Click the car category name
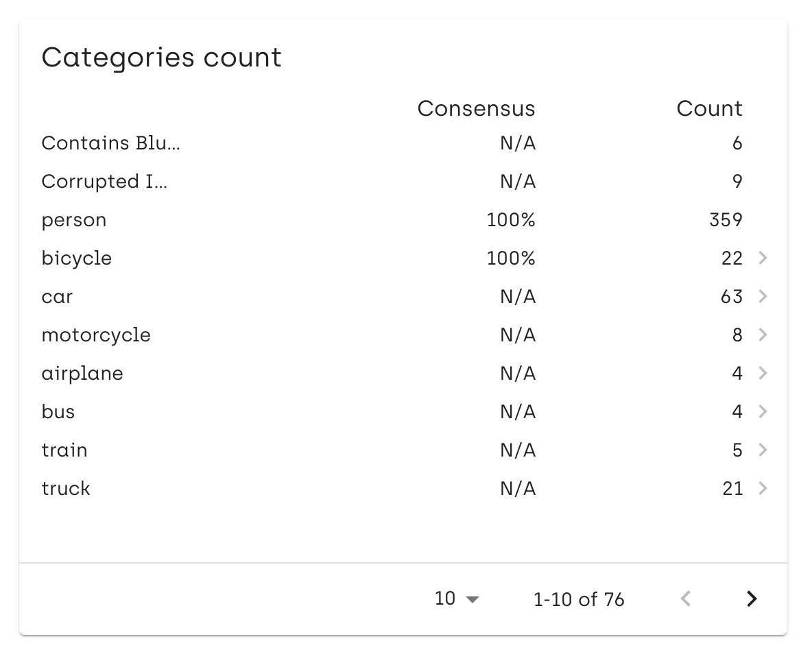 pyautogui.click(x=57, y=297)
